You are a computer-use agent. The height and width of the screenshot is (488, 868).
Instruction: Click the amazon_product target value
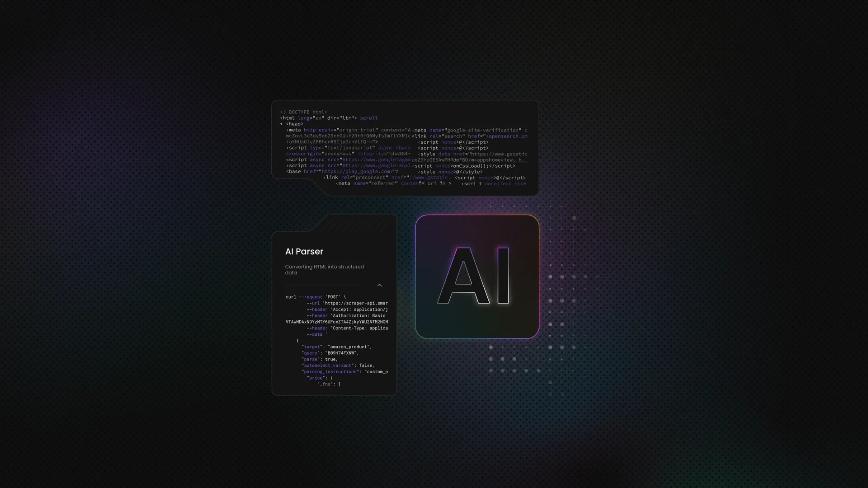[349, 347]
